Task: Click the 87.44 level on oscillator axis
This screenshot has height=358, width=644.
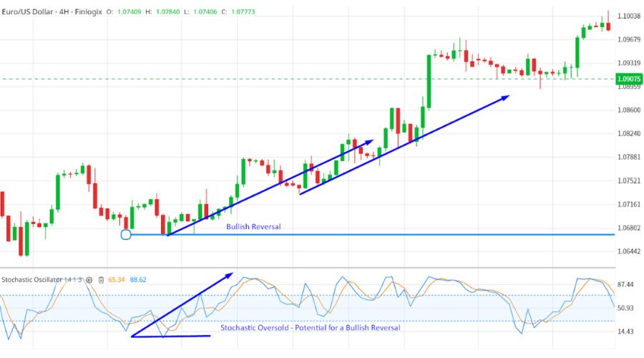Action: coord(626,285)
